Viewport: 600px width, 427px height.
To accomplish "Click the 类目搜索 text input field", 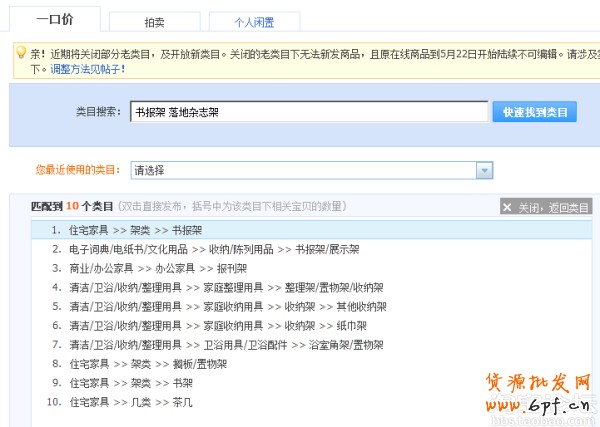I will 309,112.
